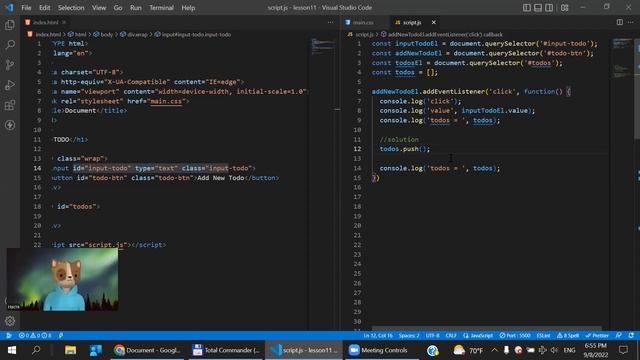640x360 pixels.
Task: Switch to Total Commander in taskbar
Action: coord(226,350)
